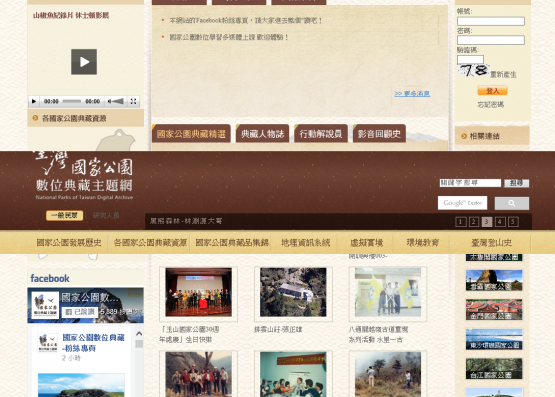
Task: Click the facebook heading logo
Action: click(x=50, y=278)
